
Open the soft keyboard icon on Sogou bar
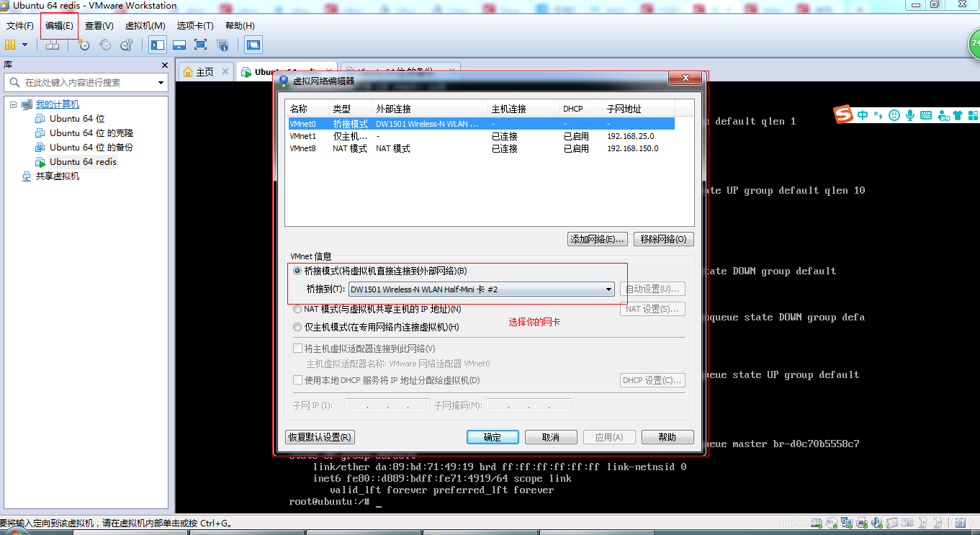[926, 115]
